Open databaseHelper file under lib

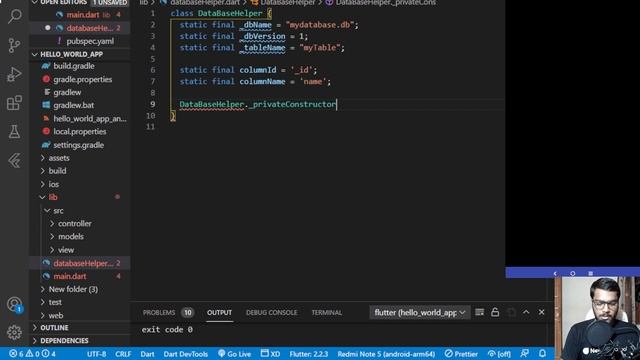pyautogui.click(x=83, y=263)
